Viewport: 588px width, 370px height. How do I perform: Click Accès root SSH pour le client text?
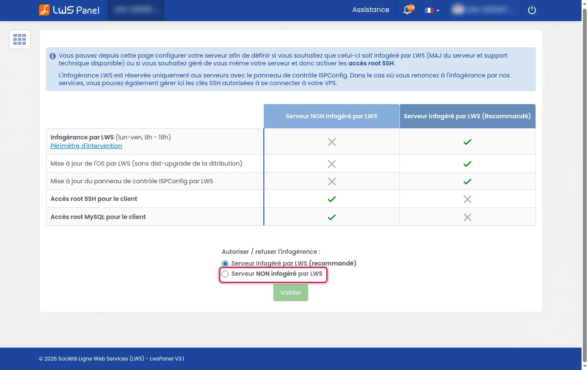pos(94,199)
